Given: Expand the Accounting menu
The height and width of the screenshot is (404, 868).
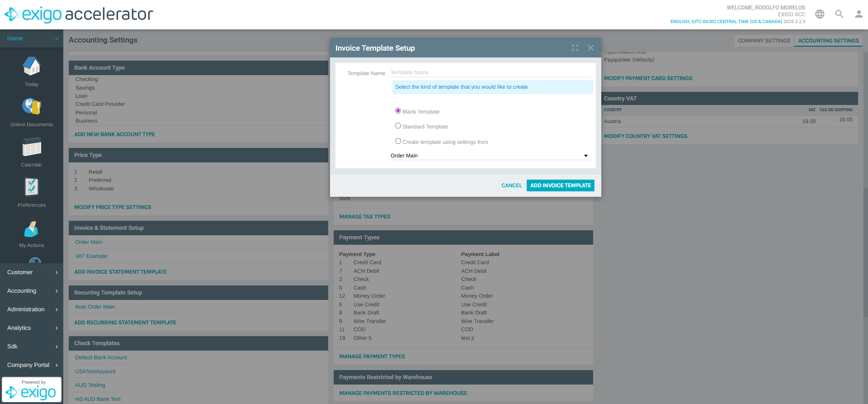Looking at the screenshot, I should click(x=32, y=291).
